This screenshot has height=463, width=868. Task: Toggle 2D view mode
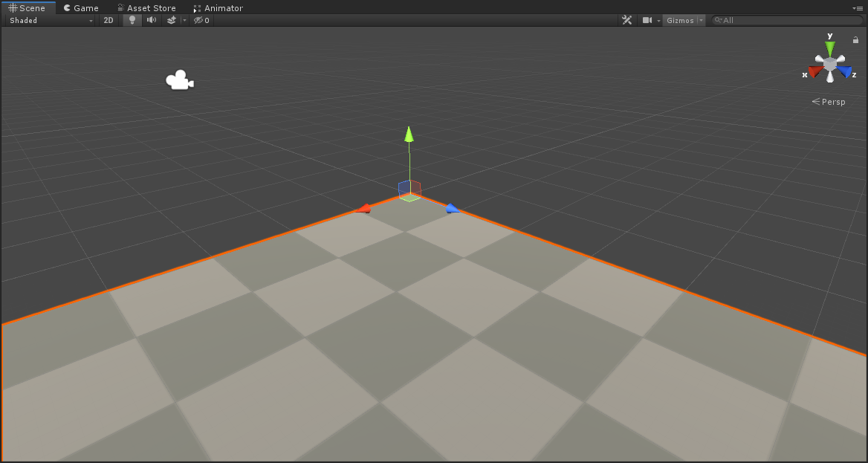click(x=108, y=21)
